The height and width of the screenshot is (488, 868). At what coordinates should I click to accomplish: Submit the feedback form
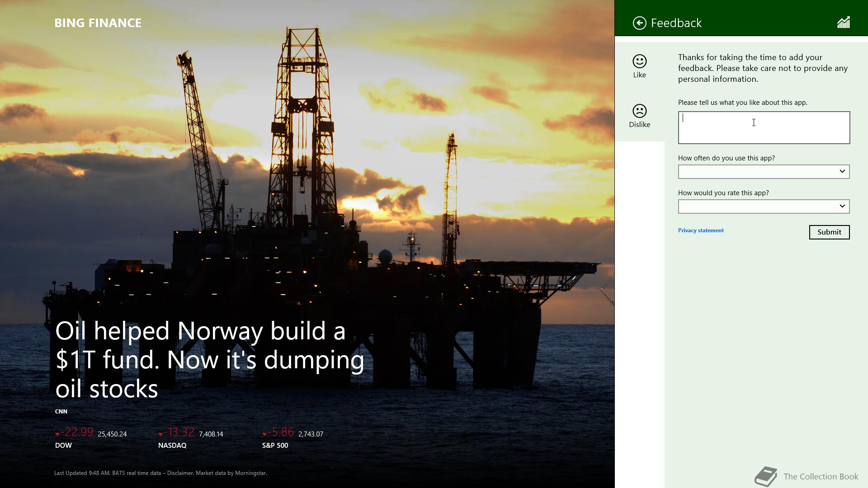coord(829,232)
